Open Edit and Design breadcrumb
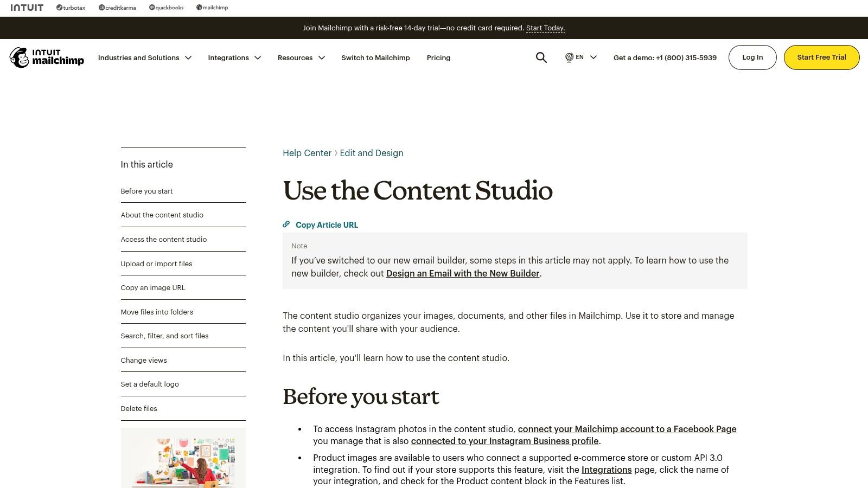 click(372, 153)
